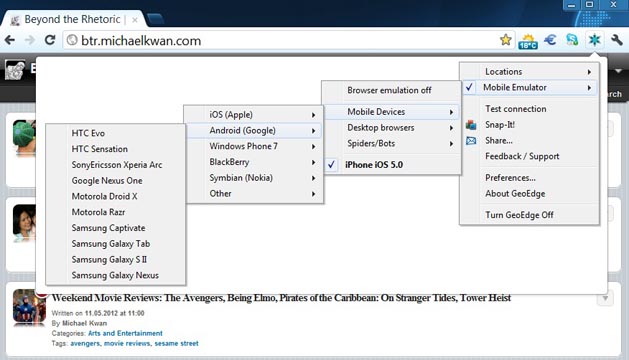Select the checked iPhone iOS 5.0 entry

click(392, 165)
